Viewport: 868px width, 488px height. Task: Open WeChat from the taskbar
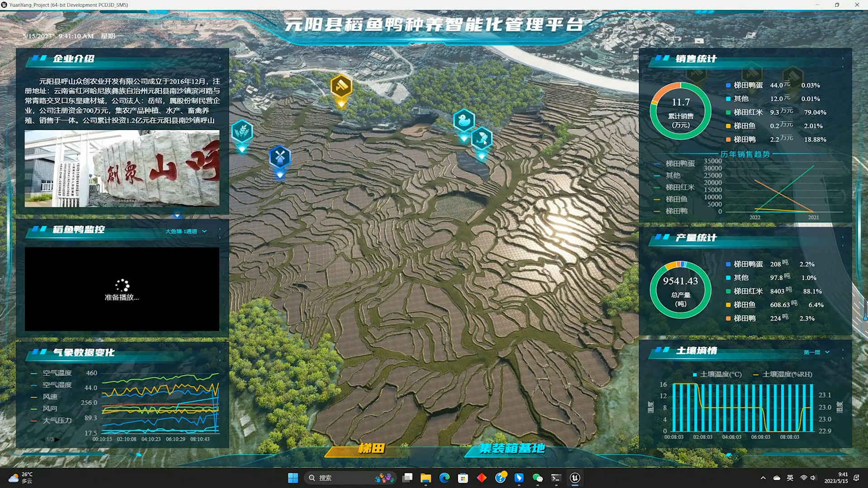pyautogui.click(x=538, y=478)
